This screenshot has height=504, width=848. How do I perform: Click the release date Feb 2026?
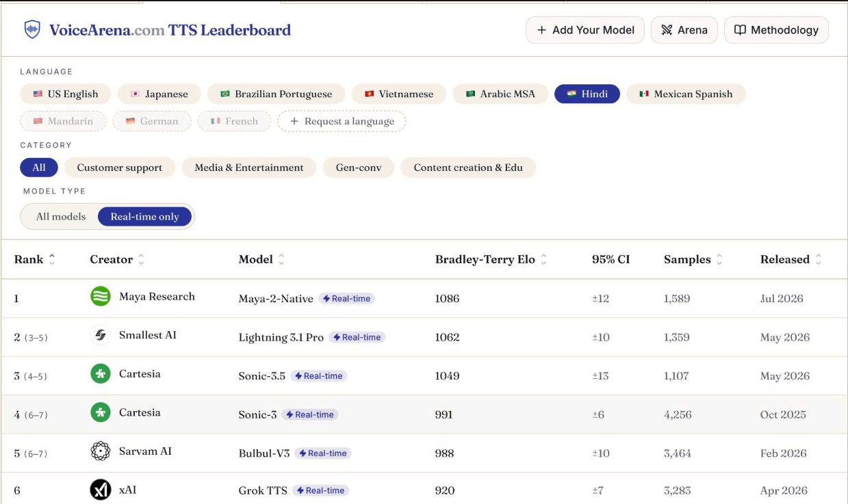pos(784,453)
